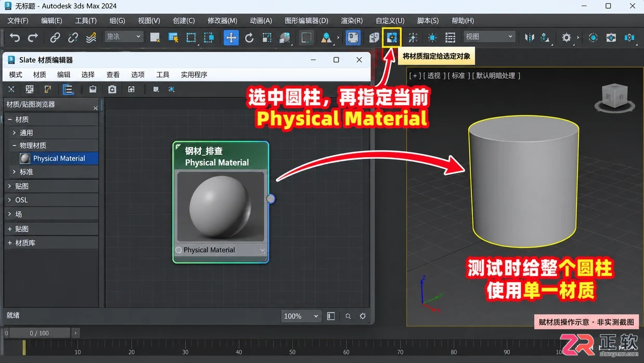Open the 文件(F) menu
Viewport: 644px width, 363px height.
pyautogui.click(x=18, y=21)
